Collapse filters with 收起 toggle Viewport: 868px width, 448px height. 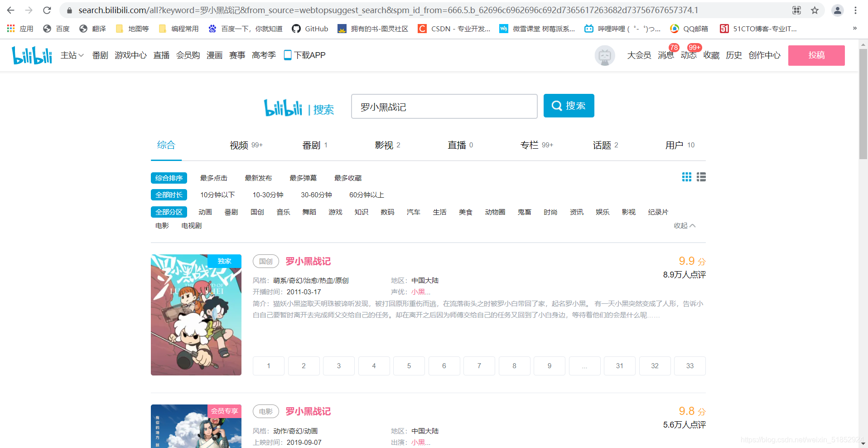point(684,225)
